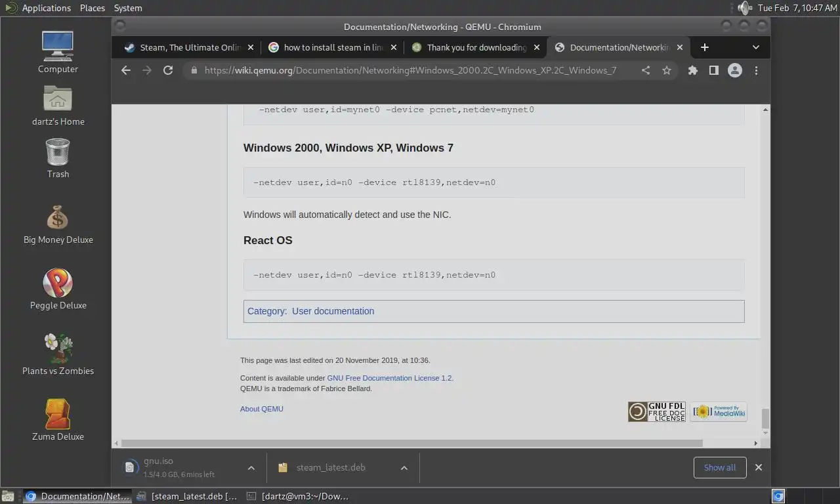
Task: Close the Thank you for downloading tab
Action: [x=537, y=47]
